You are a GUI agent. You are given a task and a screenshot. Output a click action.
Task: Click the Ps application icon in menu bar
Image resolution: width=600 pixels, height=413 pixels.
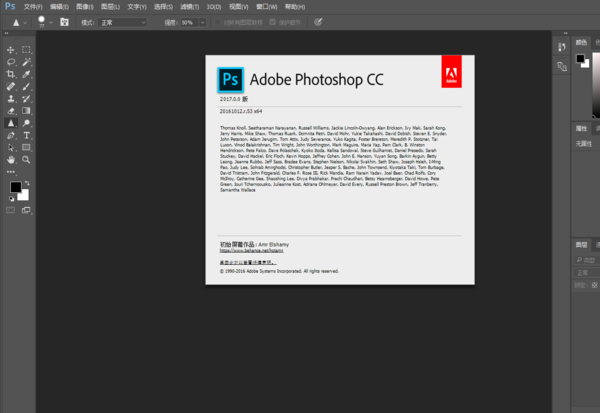coord(10,6)
